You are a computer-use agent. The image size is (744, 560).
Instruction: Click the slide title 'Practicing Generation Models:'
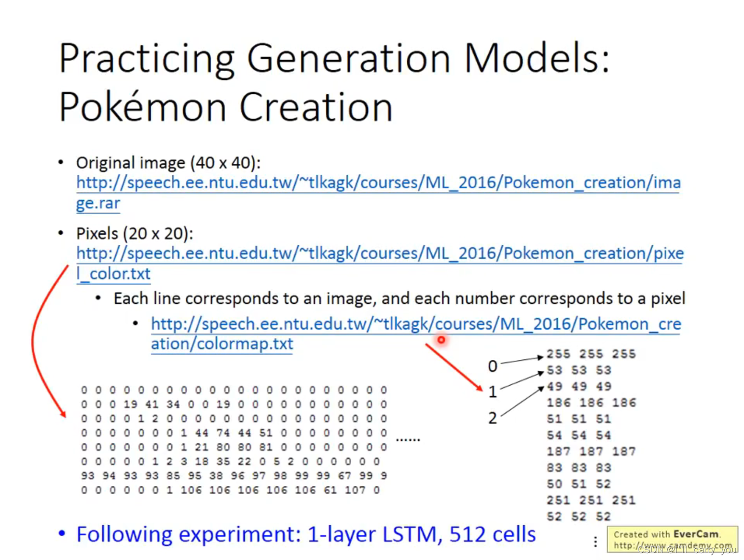(x=334, y=58)
